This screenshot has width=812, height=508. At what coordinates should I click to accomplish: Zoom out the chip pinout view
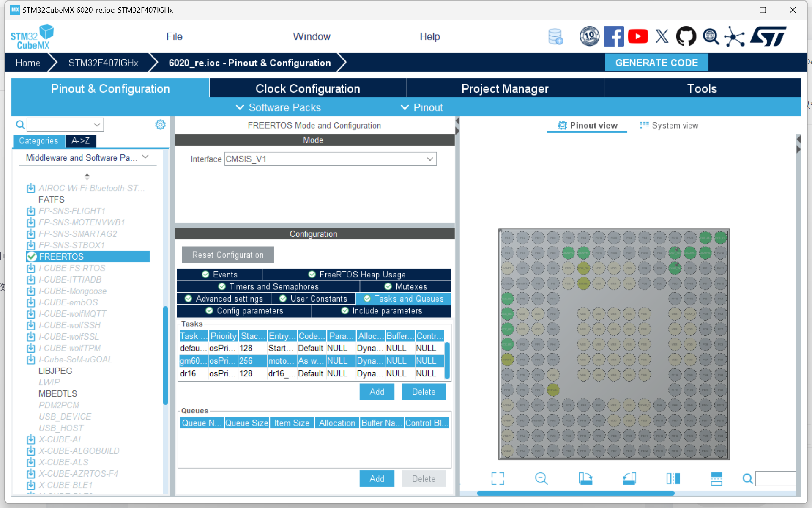[541, 478]
